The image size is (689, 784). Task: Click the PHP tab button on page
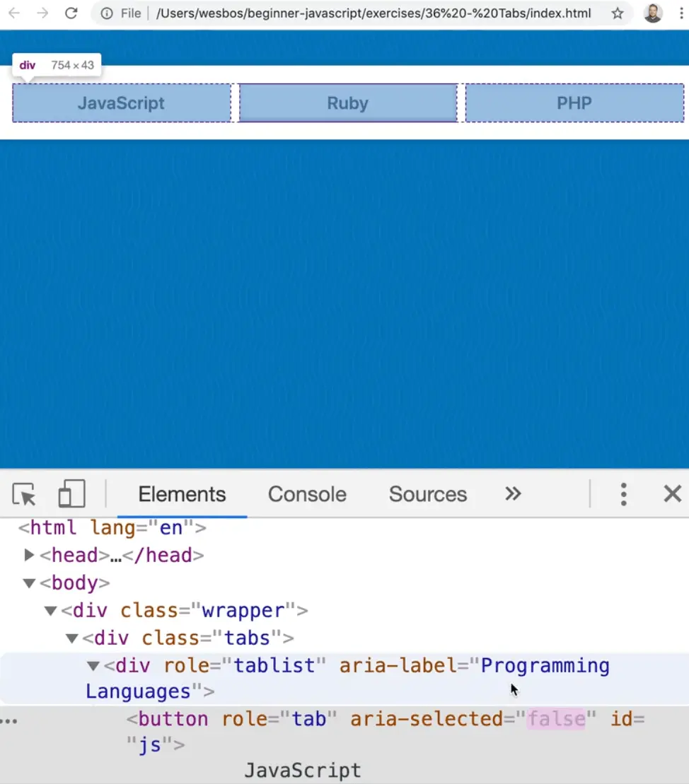point(574,103)
